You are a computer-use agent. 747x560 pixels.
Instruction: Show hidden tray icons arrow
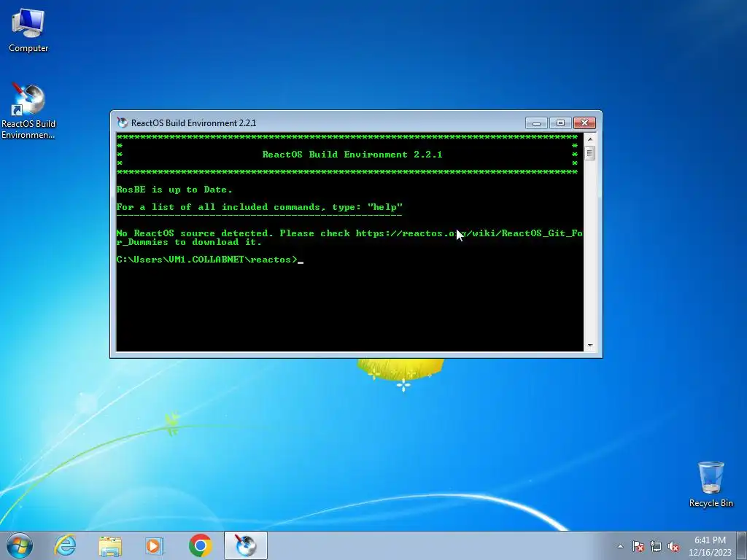tap(620, 546)
